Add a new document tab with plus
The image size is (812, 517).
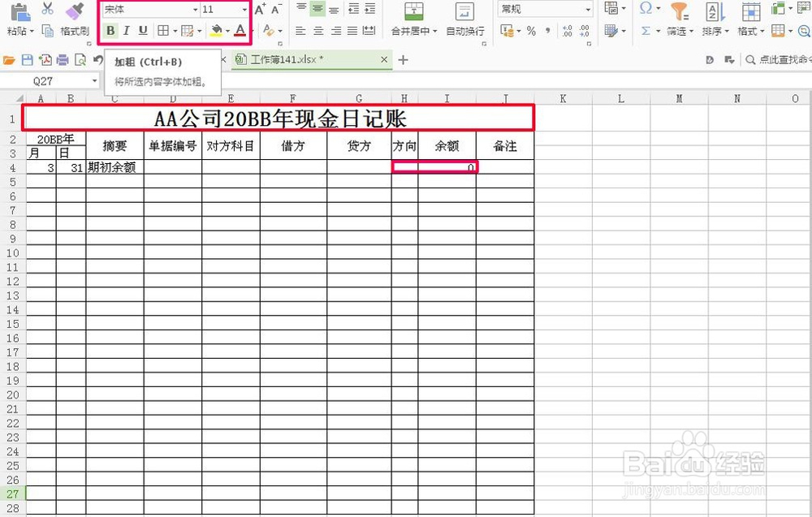click(403, 60)
